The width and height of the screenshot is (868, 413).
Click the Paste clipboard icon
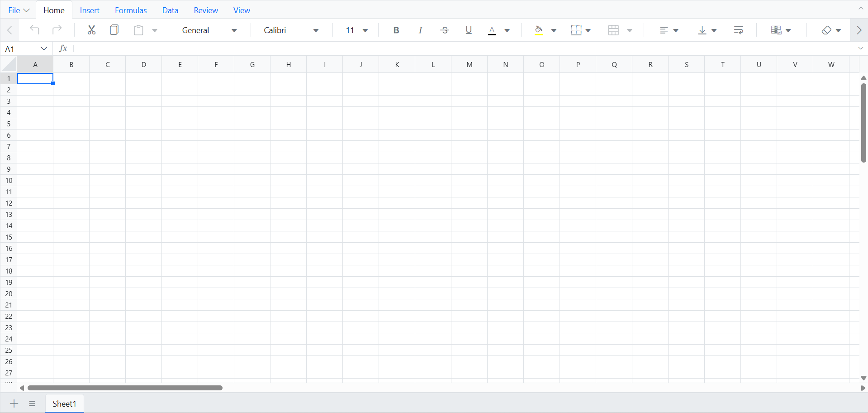tap(138, 30)
